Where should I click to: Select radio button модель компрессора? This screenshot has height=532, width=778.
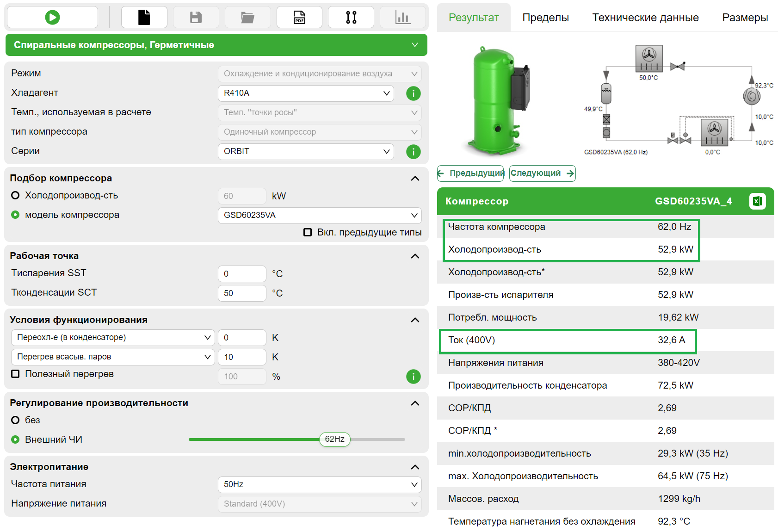[x=15, y=215]
